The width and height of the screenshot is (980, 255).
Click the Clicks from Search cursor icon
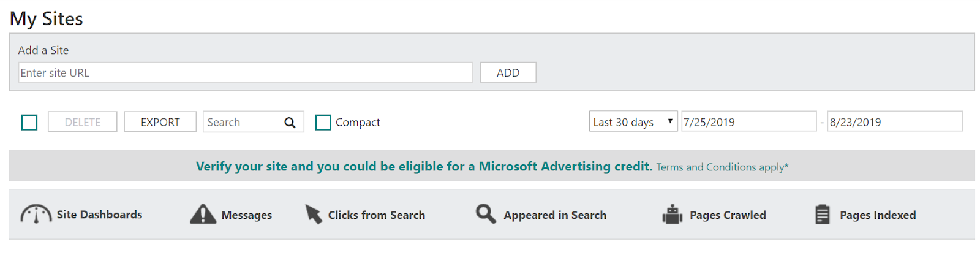(x=314, y=215)
